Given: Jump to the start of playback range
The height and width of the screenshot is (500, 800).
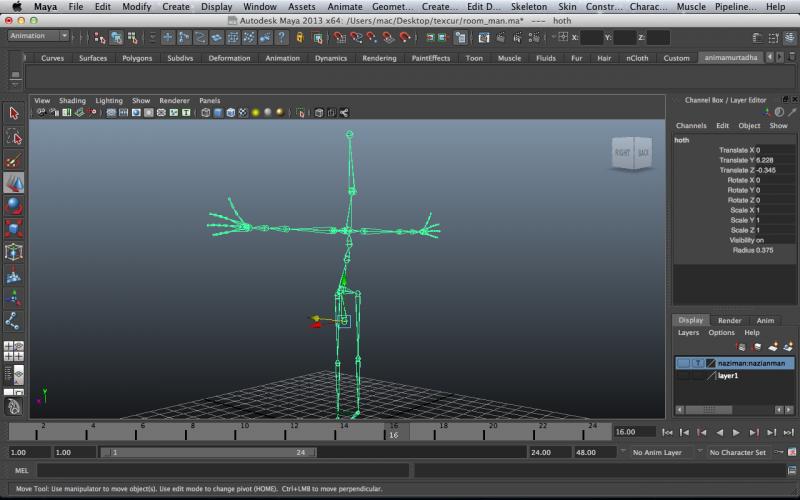Looking at the screenshot, I should pos(668,432).
